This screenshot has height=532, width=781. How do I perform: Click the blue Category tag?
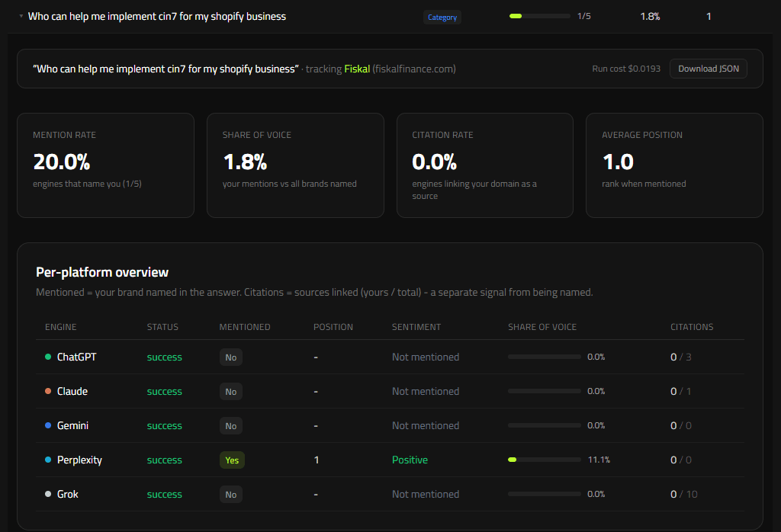click(442, 17)
